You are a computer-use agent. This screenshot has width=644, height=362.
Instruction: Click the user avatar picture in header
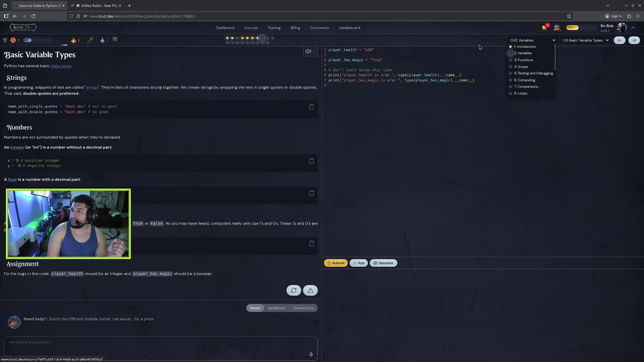coord(621,28)
